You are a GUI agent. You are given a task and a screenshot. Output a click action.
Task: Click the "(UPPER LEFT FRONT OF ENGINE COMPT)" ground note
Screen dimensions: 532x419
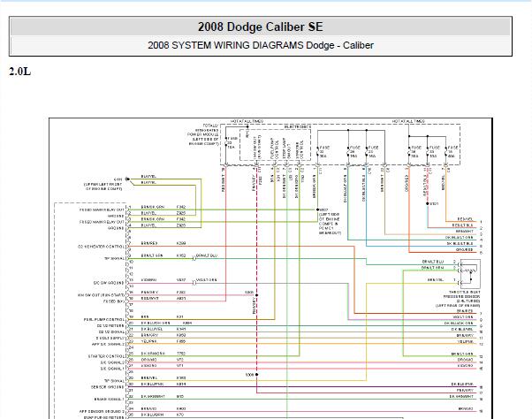pos(103,187)
